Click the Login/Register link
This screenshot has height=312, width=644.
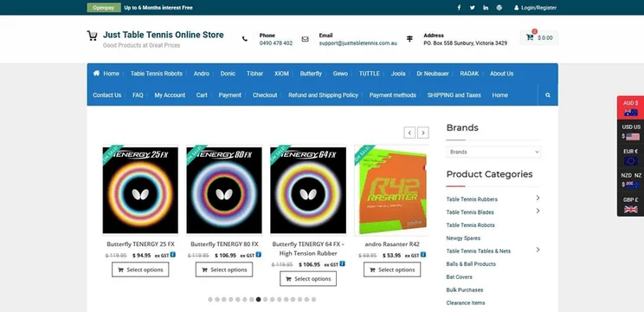click(535, 8)
